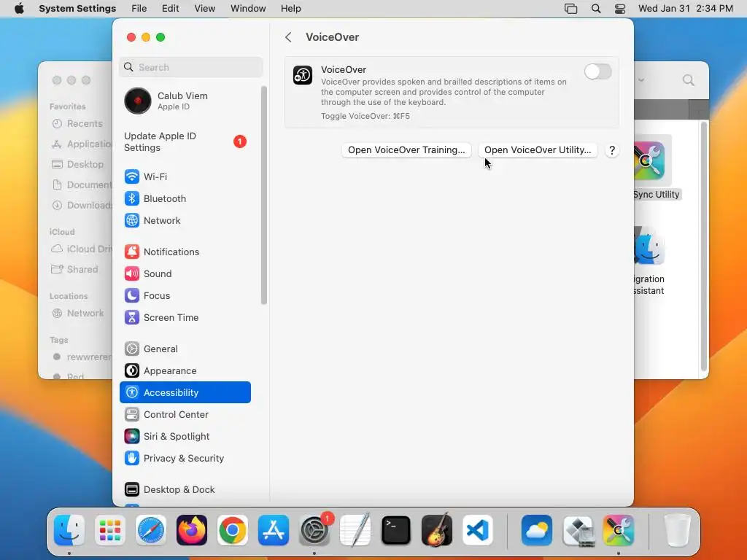Go back with the chevron beside VoiceOver
This screenshot has width=747, height=560.
pyautogui.click(x=288, y=37)
